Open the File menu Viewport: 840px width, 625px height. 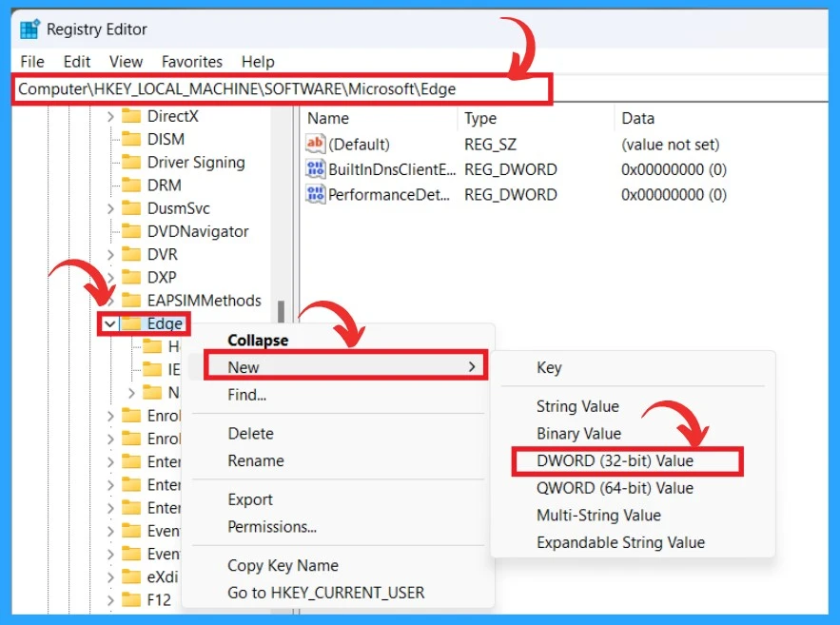(32, 62)
